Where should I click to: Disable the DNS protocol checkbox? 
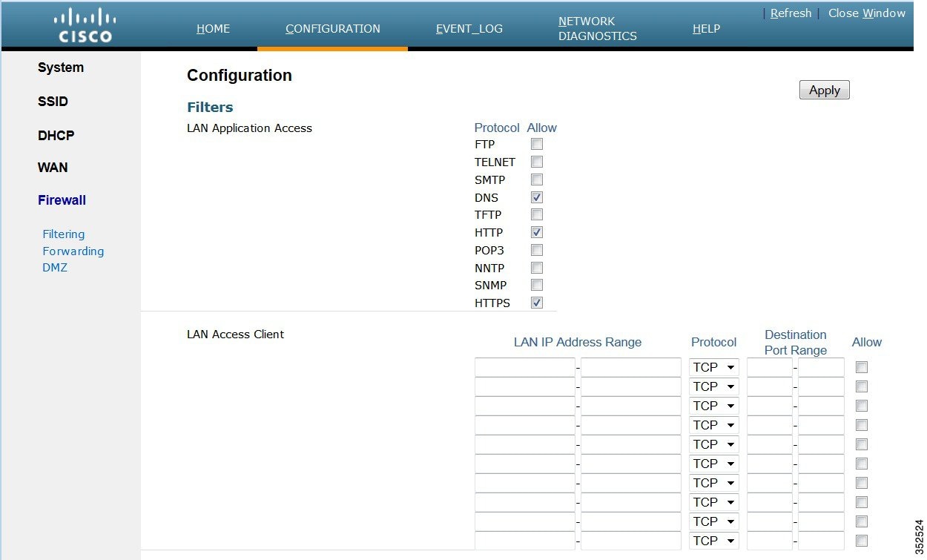pyautogui.click(x=536, y=197)
